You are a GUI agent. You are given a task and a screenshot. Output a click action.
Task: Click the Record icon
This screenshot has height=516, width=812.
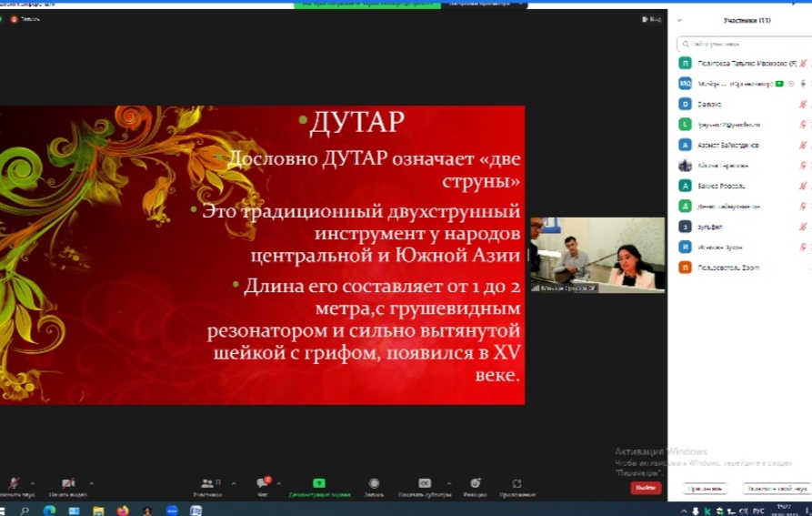click(x=374, y=484)
